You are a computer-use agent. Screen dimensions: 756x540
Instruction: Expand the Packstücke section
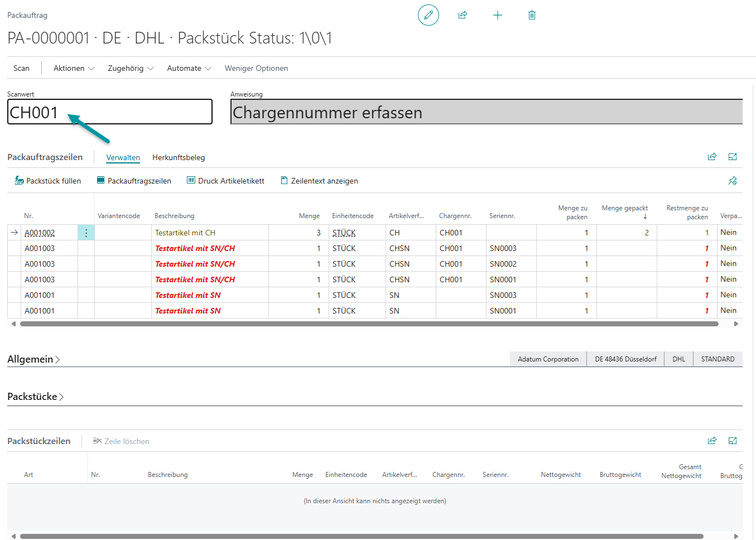35,397
